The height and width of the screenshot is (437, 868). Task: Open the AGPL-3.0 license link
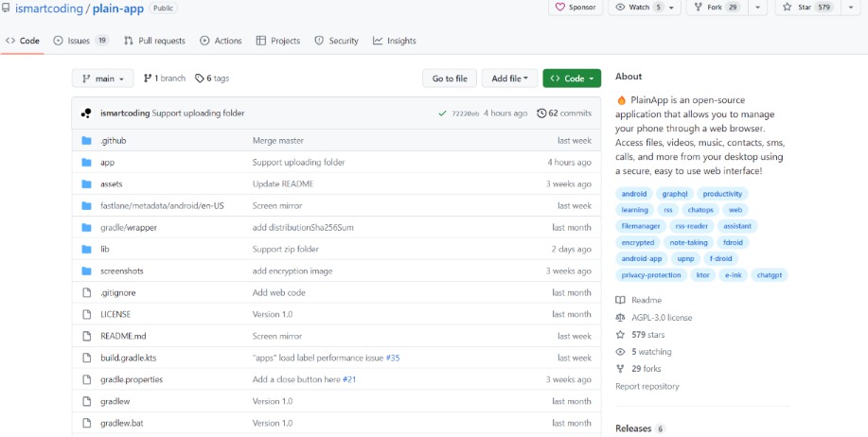click(654, 318)
